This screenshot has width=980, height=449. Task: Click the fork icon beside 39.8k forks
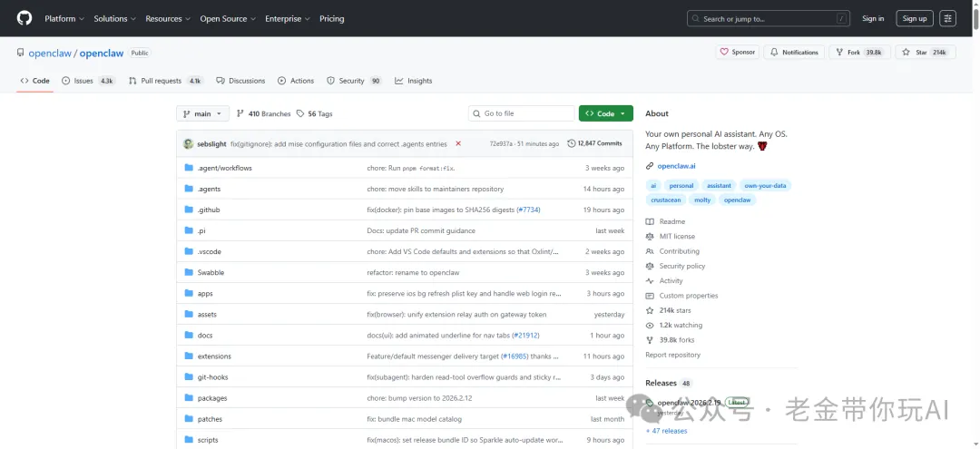[650, 340]
